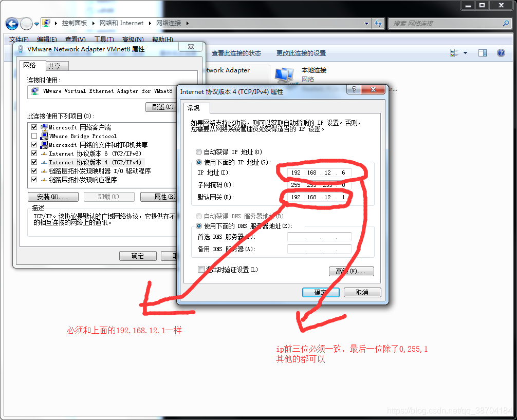Go back with Explorer back arrow
The width and height of the screenshot is (517, 420).
click(12, 24)
